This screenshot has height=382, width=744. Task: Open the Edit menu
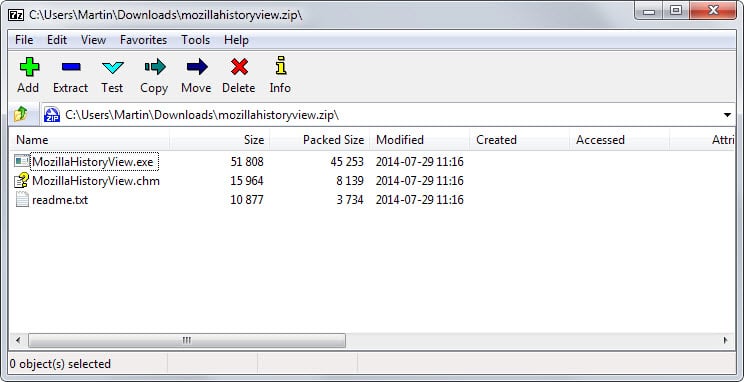pos(57,40)
